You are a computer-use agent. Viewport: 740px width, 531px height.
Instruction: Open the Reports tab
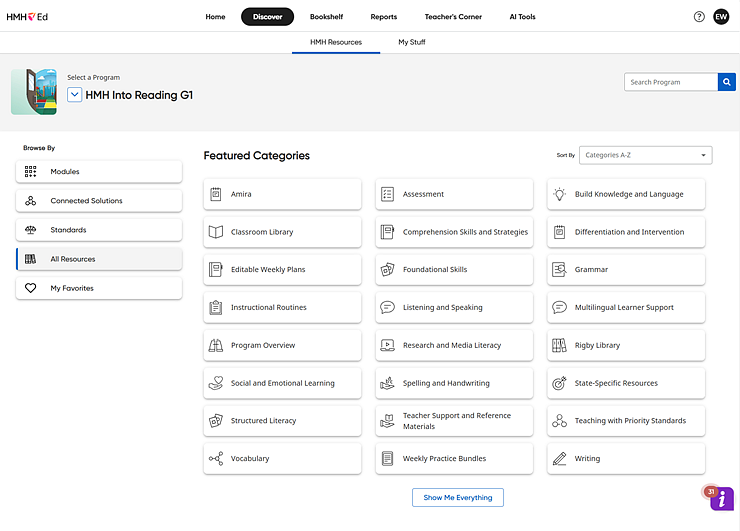(384, 17)
